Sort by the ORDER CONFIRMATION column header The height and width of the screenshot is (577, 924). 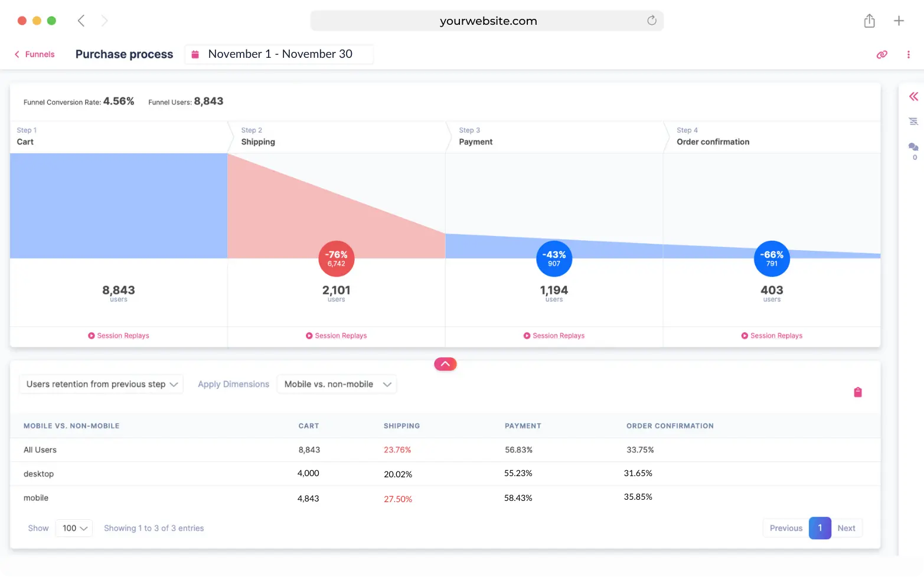click(670, 426)
